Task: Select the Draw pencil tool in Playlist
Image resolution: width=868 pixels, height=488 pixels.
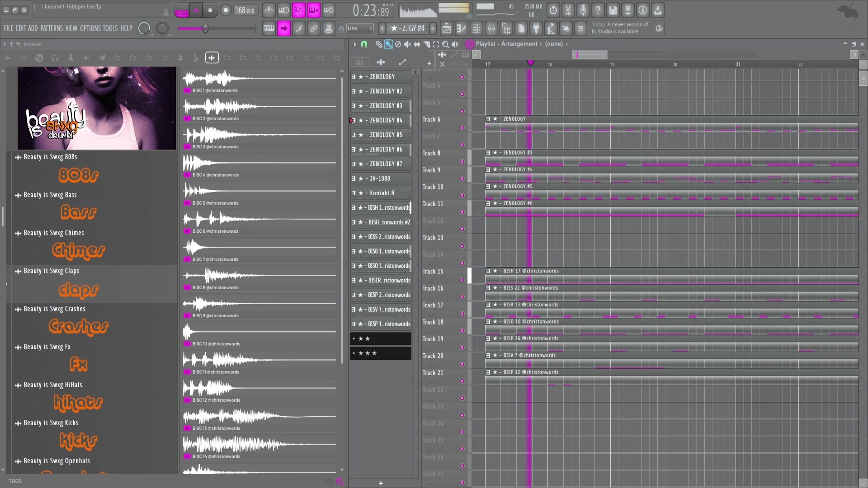Action: point(379,44)
